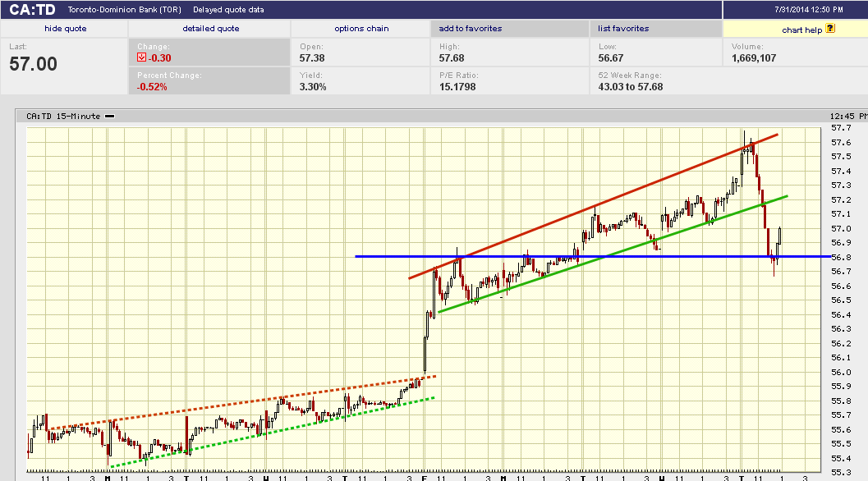Click the solid green lower channel line

click(x=613, y=254)
